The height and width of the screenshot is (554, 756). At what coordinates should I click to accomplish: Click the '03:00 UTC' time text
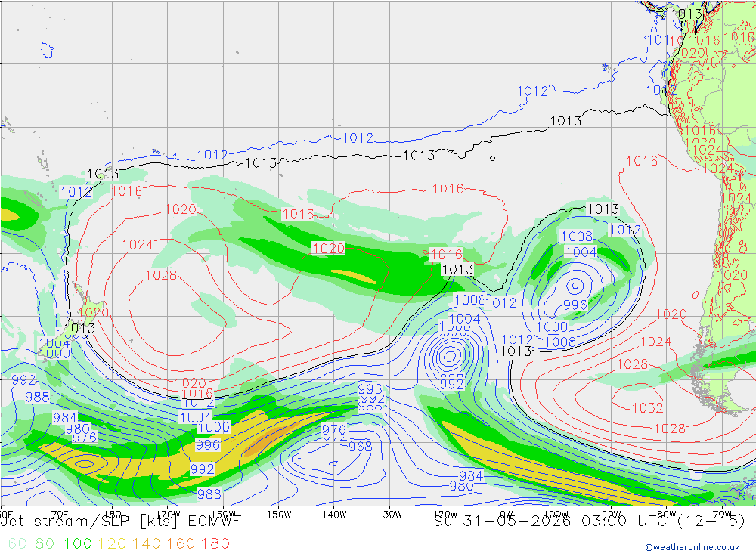coord(626,522)
